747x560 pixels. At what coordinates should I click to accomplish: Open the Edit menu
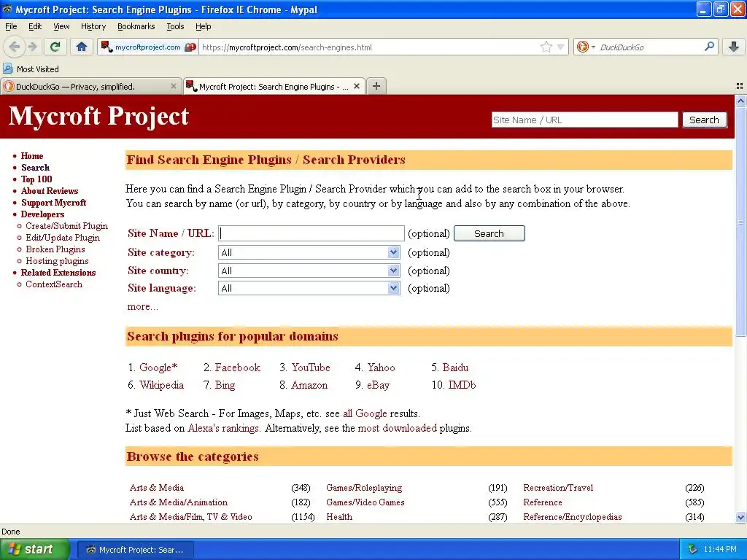[x=35, y=26]
